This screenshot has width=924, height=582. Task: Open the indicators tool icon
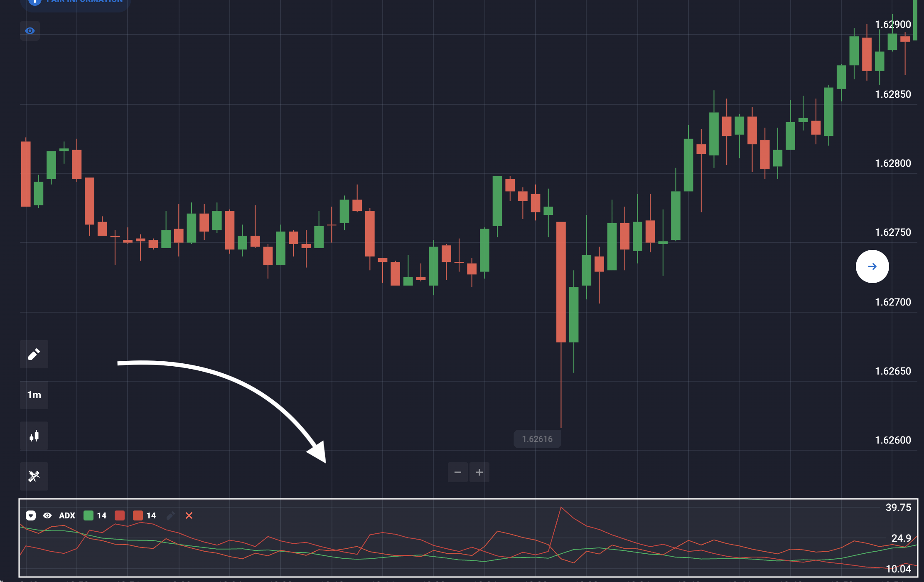click(x=34, y=476)
